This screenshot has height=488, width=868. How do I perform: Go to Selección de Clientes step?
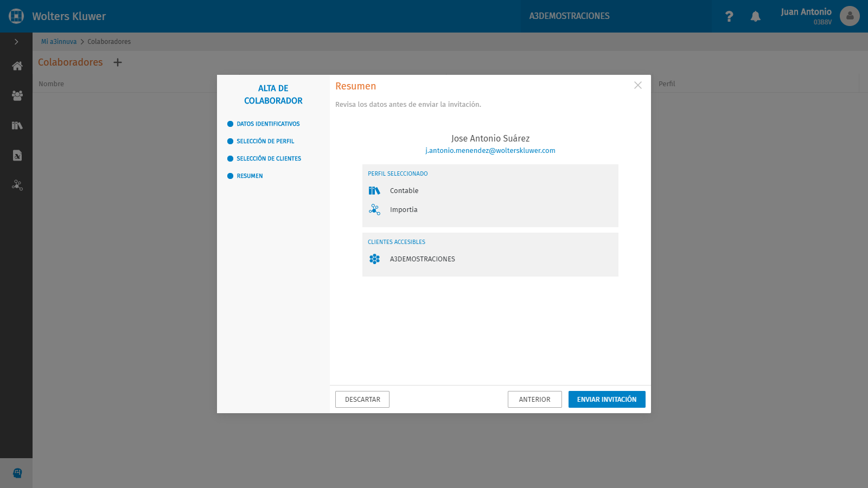[264, 159]
